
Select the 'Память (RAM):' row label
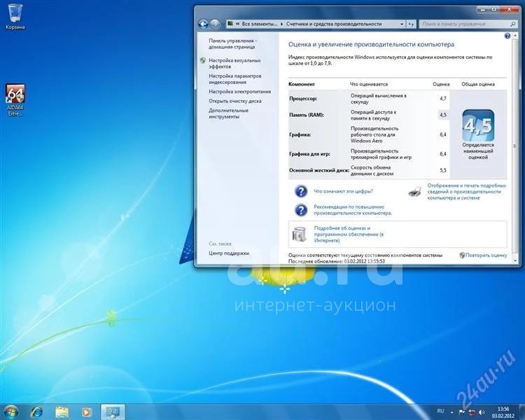307,115
